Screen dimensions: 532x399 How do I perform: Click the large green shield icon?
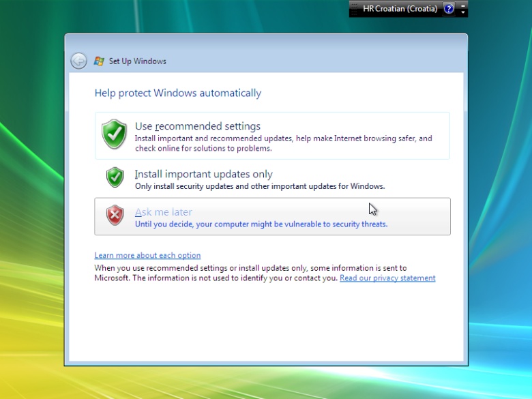click(x=114, y=134)
